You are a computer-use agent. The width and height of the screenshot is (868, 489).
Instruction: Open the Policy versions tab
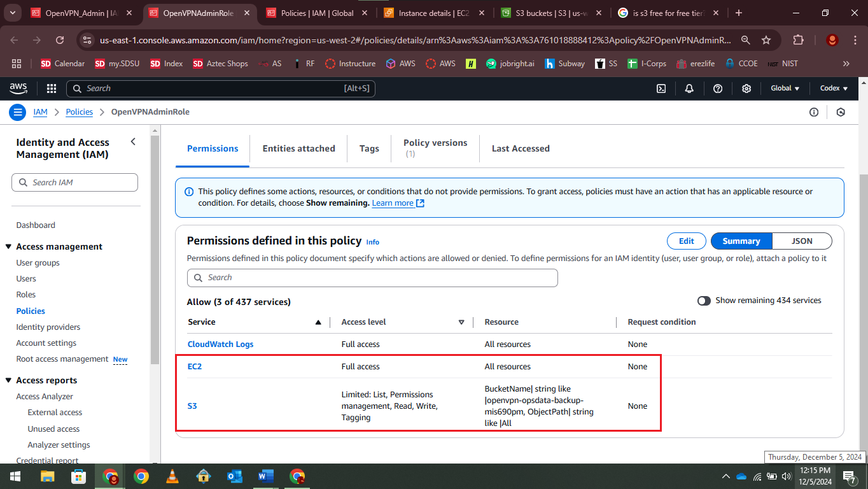click(x=435, y=148)
